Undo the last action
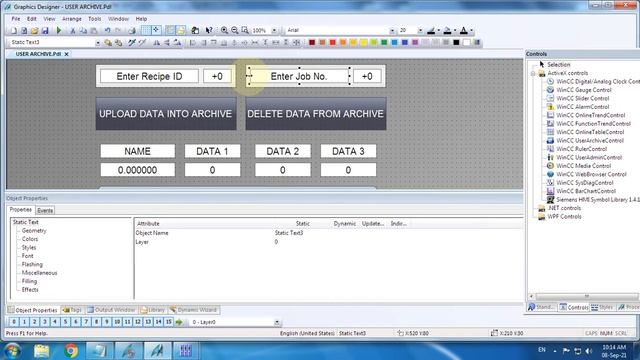This screenshot has width=640, height=360. click(107, 31)
